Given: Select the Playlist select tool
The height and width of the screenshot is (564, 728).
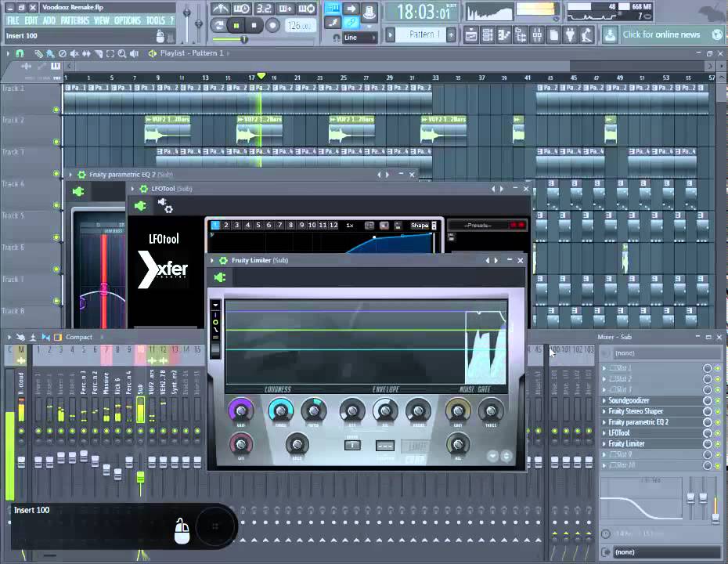Looking at the screenshot, I should tap(110, 54).
